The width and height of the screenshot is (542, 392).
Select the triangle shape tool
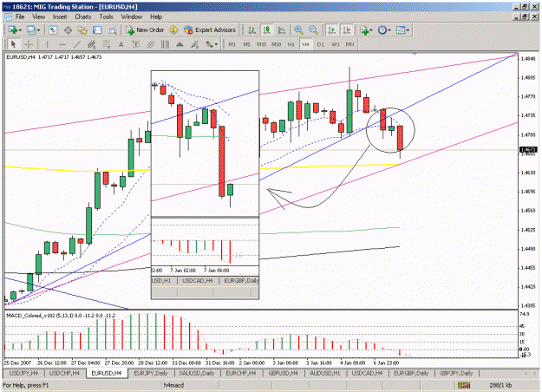pyautogui.click(x=180, y=44)
